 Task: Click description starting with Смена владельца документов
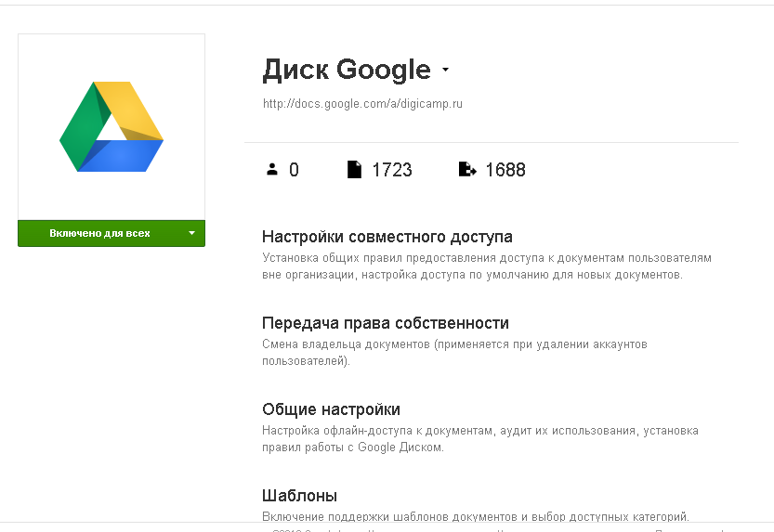(454, 353)
